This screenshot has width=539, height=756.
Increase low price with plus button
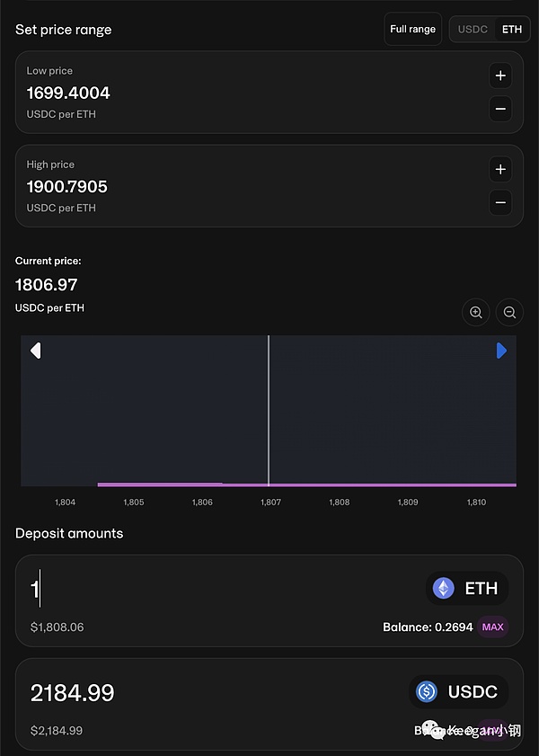(x=501, y=75)
